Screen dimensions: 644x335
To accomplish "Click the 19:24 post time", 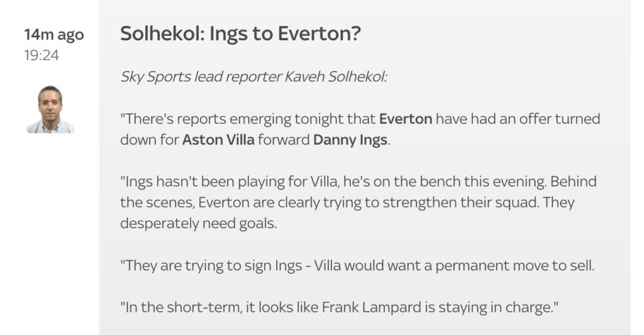I will (42, 55).
